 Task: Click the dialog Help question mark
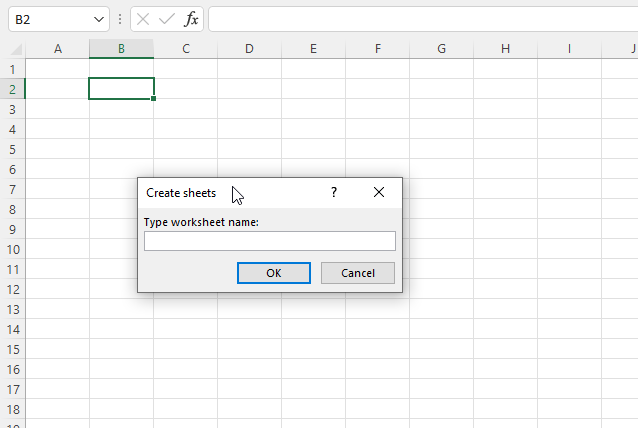pyautogui.click(x=334, y=192)
